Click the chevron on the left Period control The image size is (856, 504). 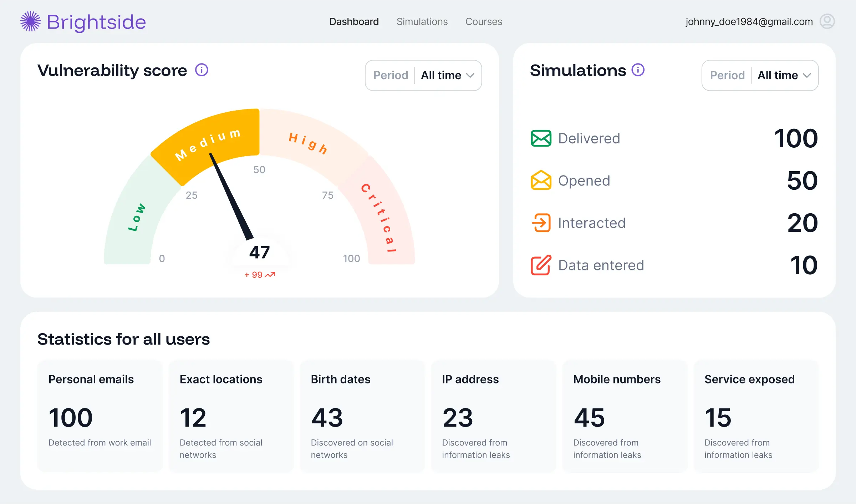point(471,75)
